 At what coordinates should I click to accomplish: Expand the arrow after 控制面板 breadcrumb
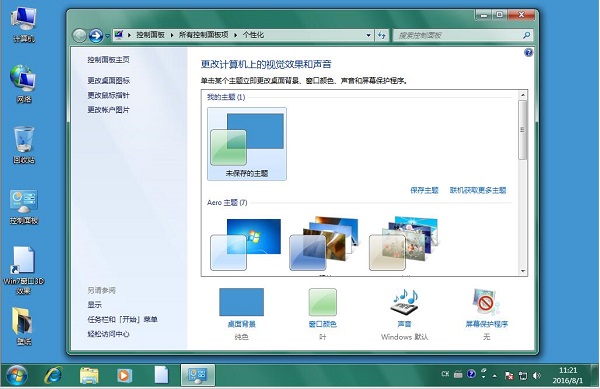pos(172,35)
